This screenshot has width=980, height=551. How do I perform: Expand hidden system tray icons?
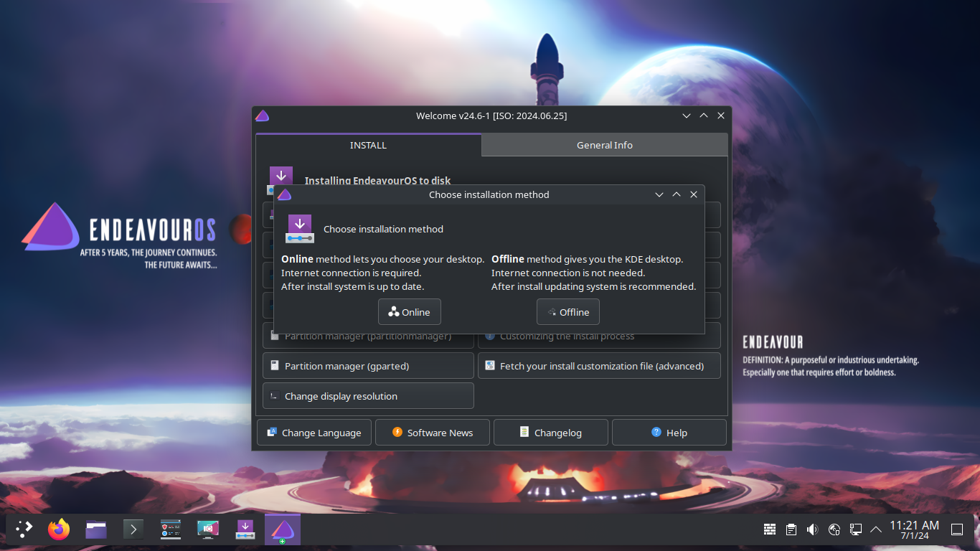coord(876,529)
